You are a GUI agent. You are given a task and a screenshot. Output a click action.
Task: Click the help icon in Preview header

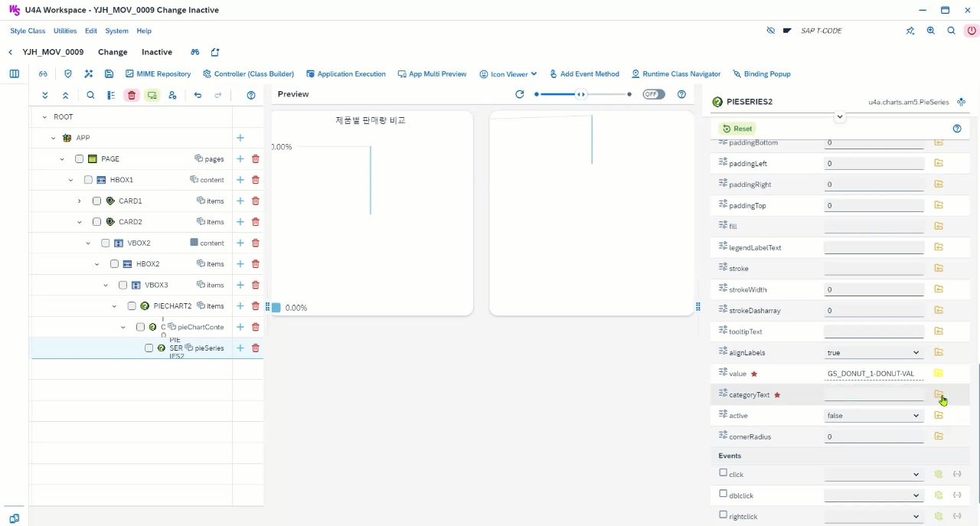[681, 94]
